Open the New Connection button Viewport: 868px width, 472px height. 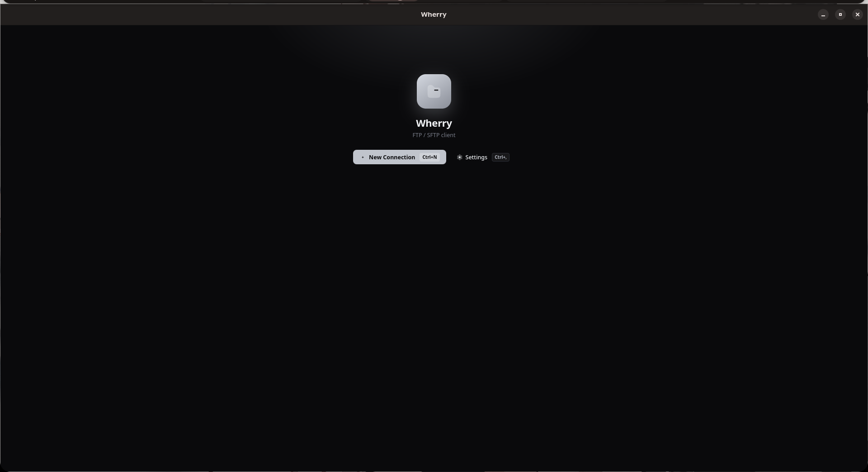[x=399, y=157]
